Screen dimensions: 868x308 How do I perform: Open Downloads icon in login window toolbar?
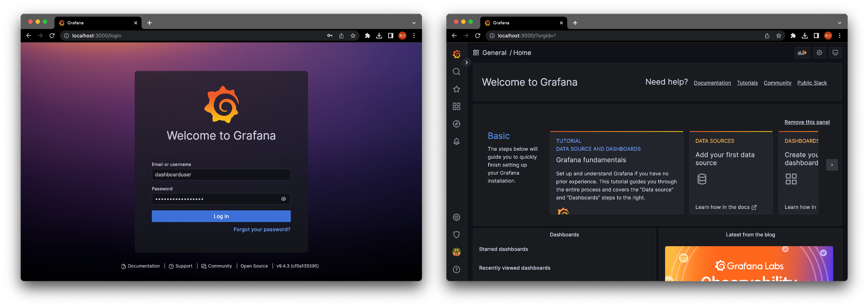pos(379,35)
